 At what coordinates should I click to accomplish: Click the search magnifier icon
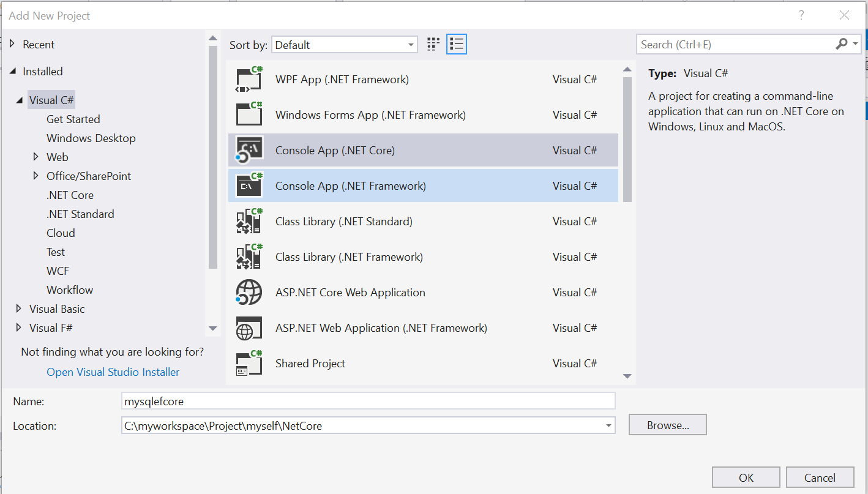[842, 44]
